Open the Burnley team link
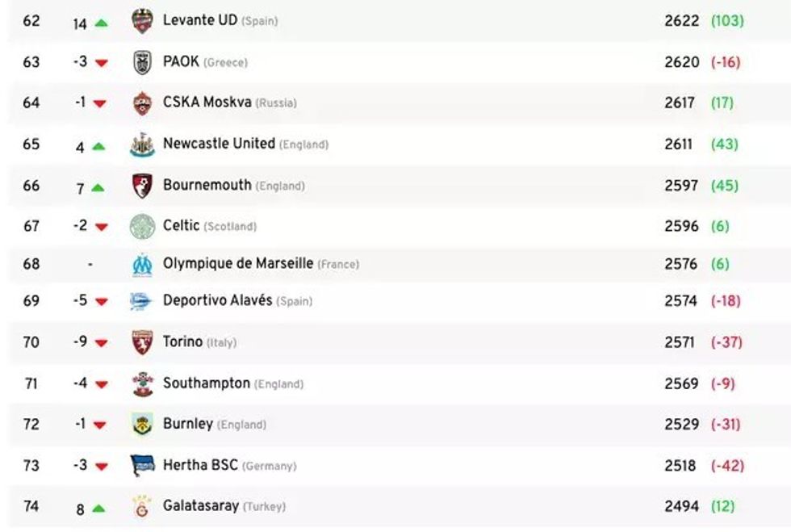 point(187,424)
